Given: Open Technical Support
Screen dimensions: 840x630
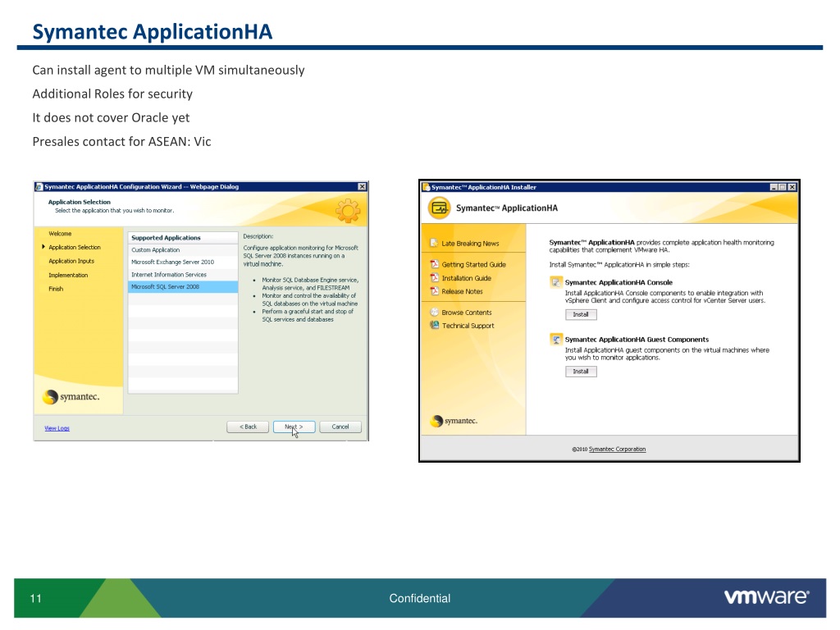Looking at the screenshot, I should tap(468, 326).
